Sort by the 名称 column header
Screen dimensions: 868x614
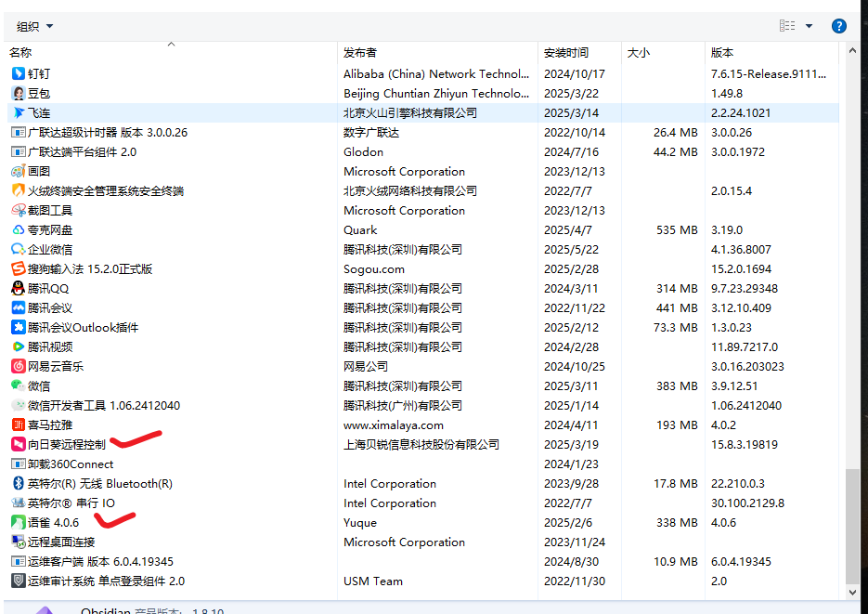tap(171, 53)
